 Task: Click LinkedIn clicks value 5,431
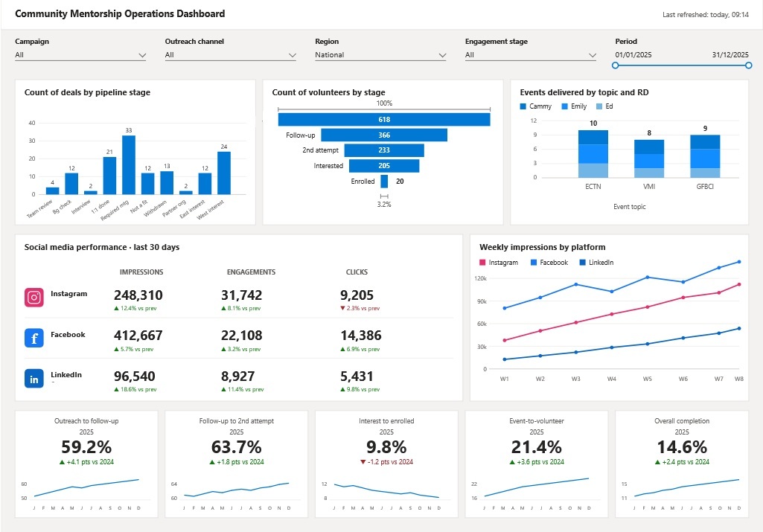(x=357, y=376)
